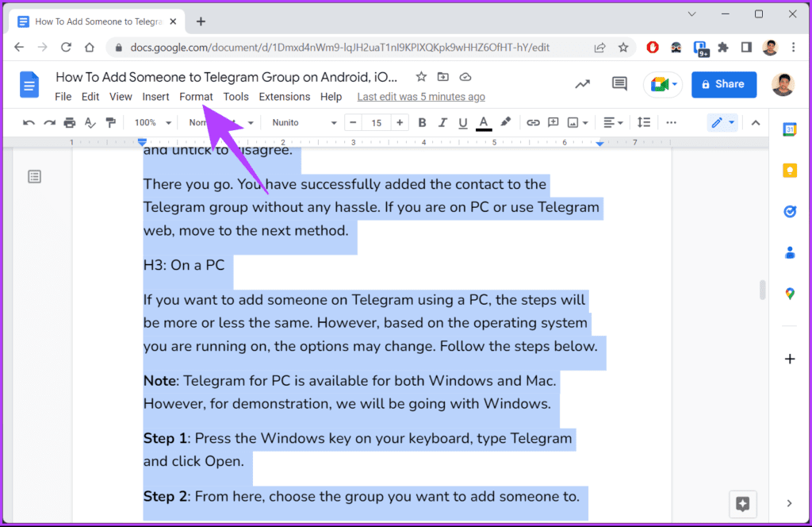This screenshot has height=527, width=812.
Task: Click the blue Share button
Action: [723, 84]
